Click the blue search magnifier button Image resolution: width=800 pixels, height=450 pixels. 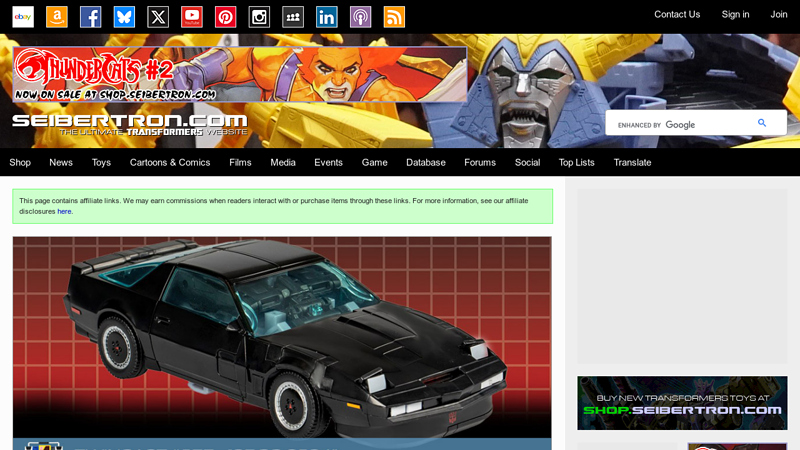tap(762, 123)
